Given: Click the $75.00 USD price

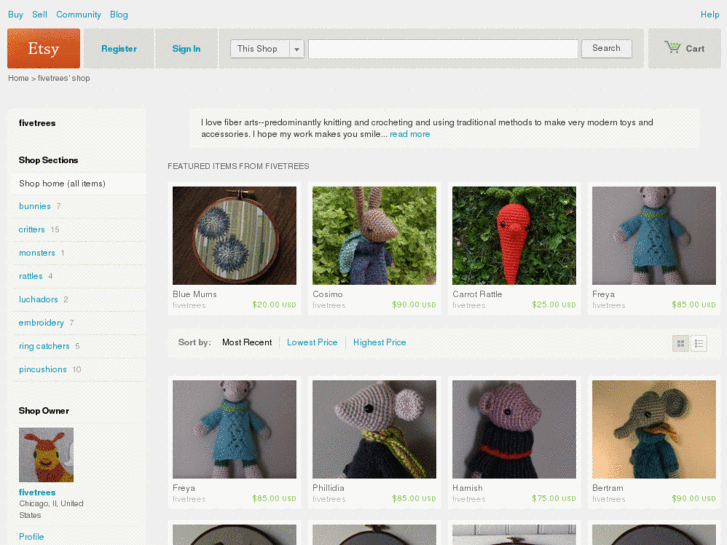Looking at the screenshot, I should (554, 499).
